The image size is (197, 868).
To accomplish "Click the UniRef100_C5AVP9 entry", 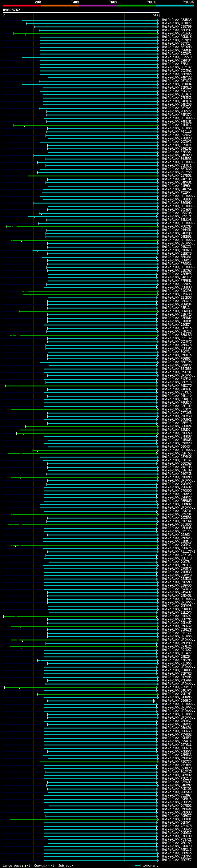I will coord(177,443).
